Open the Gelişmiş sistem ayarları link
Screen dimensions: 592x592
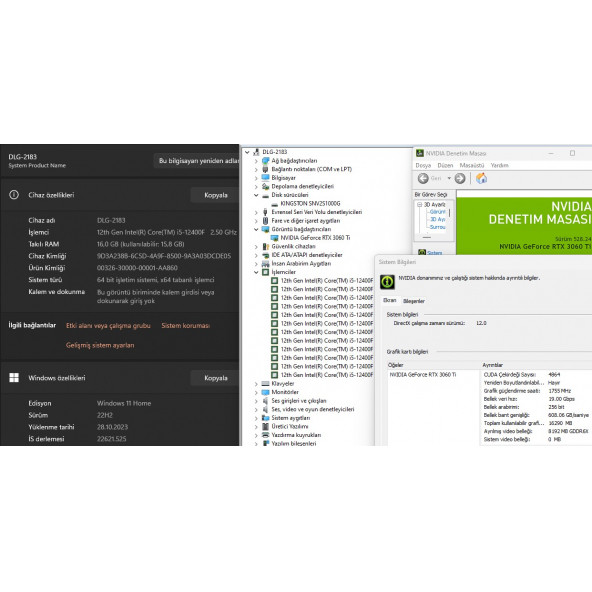[100, 345]
